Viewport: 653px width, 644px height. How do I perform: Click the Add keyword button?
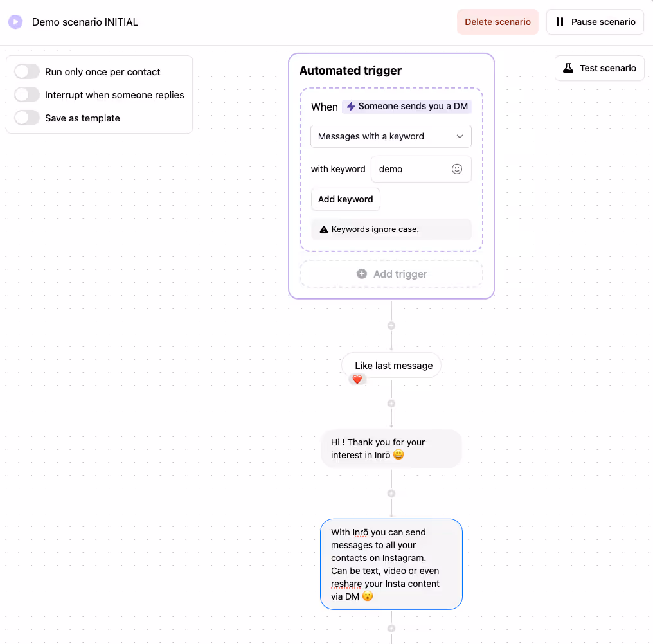345,199
